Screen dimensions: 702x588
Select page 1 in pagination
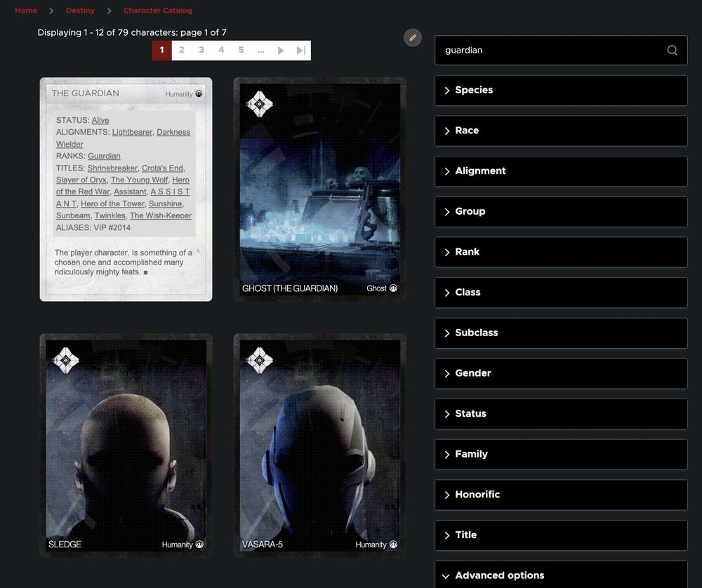pyautogui.click(x=161, y=51)
